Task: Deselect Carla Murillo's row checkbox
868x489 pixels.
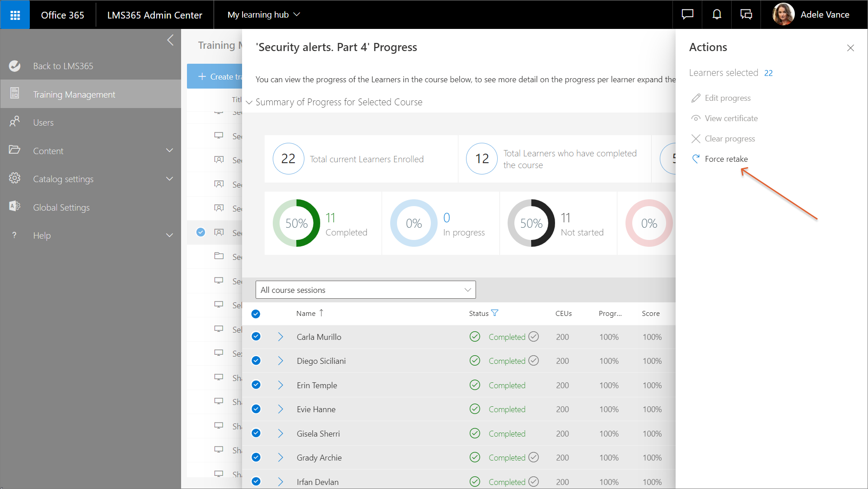Action: (x=256, y=337)
